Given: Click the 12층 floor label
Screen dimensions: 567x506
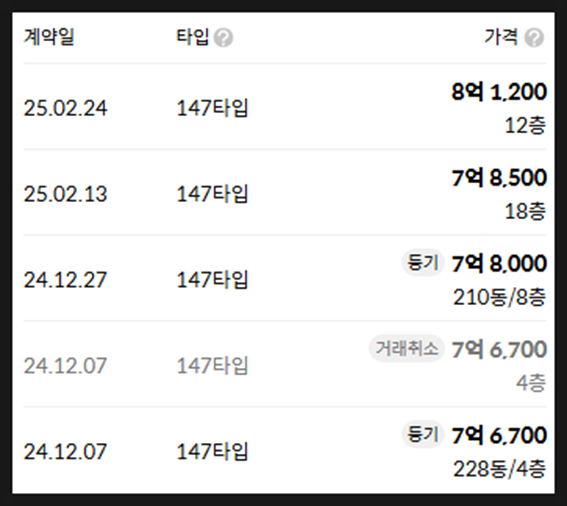Looking at the screenshot, I should point(525,126).
